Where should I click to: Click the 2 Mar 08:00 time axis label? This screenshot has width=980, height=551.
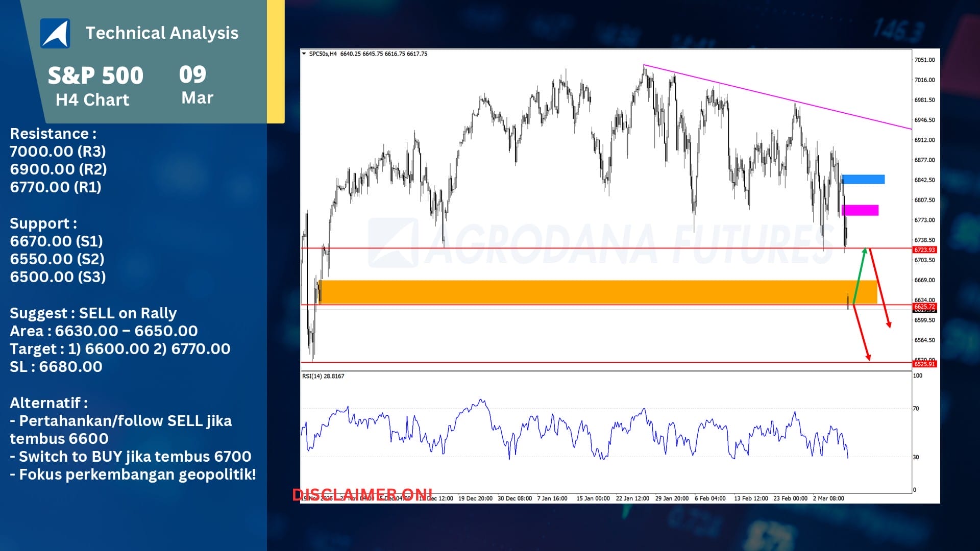tap(828, 498)
